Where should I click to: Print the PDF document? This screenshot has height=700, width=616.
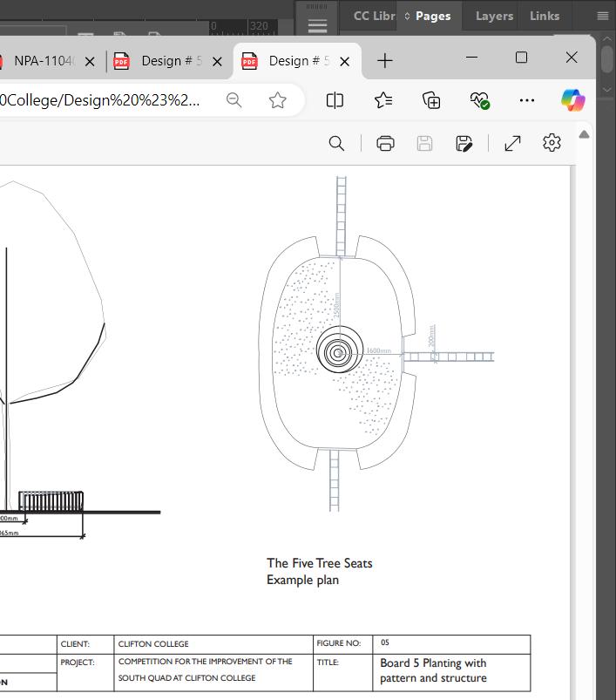coord(385,144)
